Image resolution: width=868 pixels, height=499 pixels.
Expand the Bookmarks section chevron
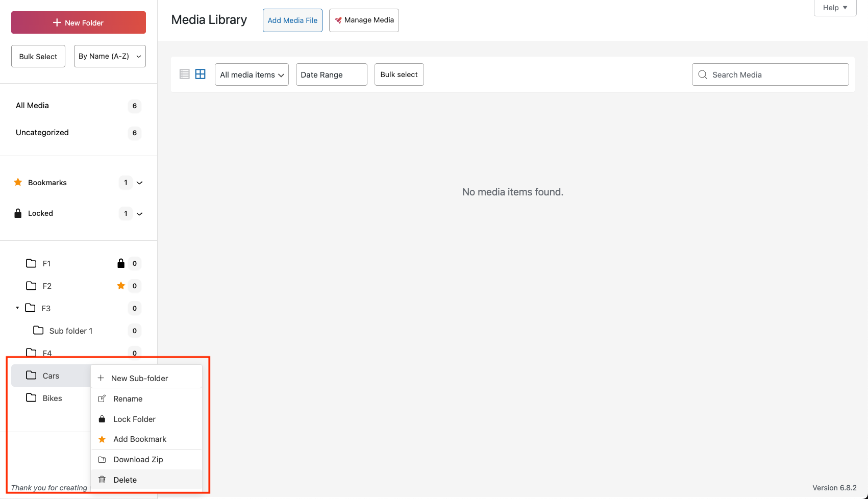[139, 182]
